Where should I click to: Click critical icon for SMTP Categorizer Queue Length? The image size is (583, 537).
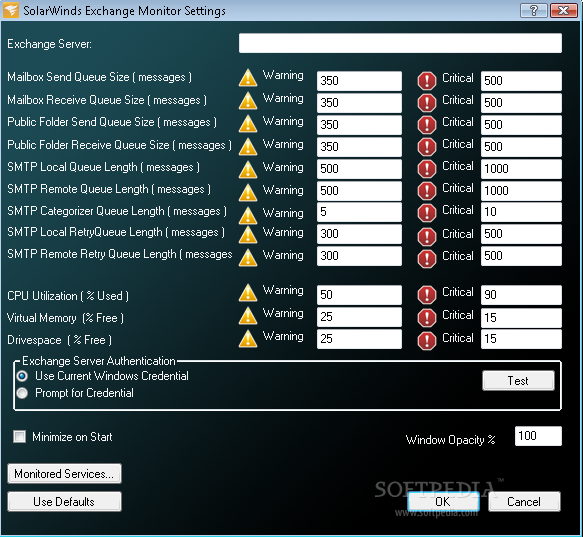tap(427, 212)
